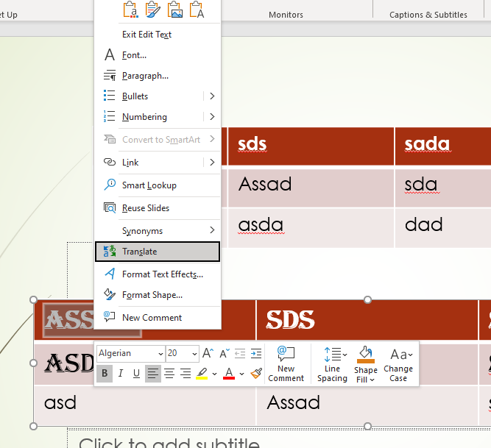This screenshot has height=448, width=491.
Task: Click the Assad cell in upper table
Action: point(311,188)
